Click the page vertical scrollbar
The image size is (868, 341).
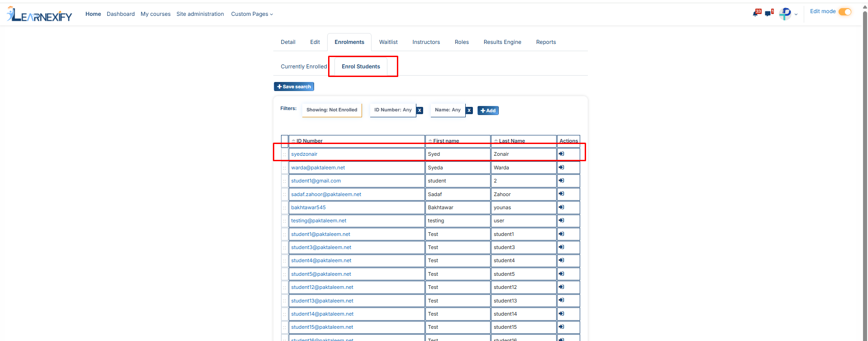point(865,177)
